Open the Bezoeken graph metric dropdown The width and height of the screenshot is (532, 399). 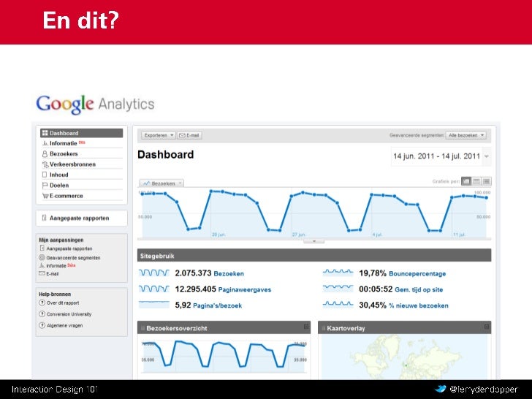[x=161, y=183]
